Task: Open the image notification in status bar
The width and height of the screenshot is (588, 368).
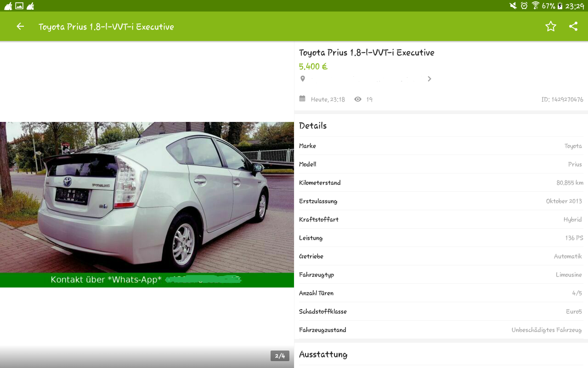Action: point(19,6)
